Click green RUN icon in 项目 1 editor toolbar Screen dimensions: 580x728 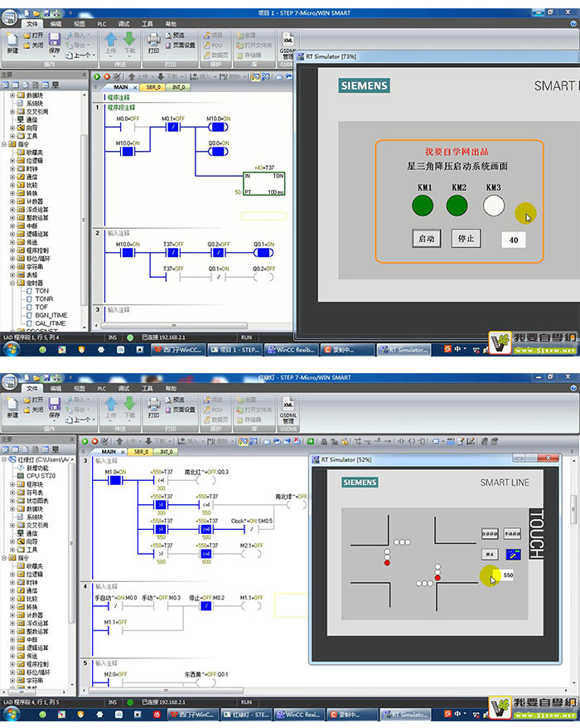[97, 76]
